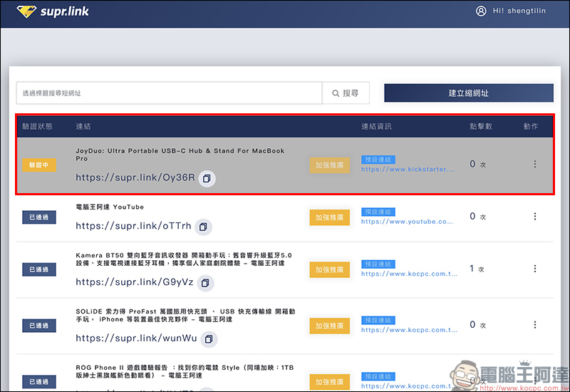Focus the short URL title search field
Image resolution: width=570 pixels, height=392 pixels.
[x=169, y=93]
